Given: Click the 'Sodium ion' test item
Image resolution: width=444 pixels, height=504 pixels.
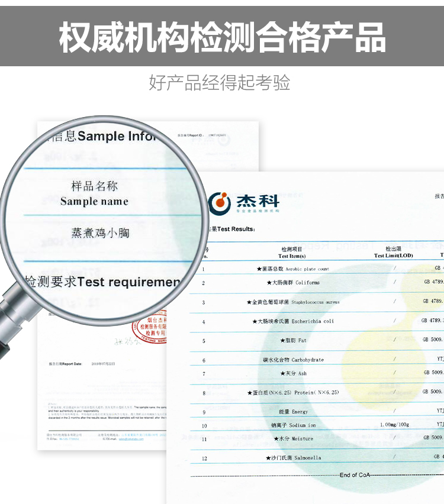Looking at the screenshot, I should [x=293, y=425].
